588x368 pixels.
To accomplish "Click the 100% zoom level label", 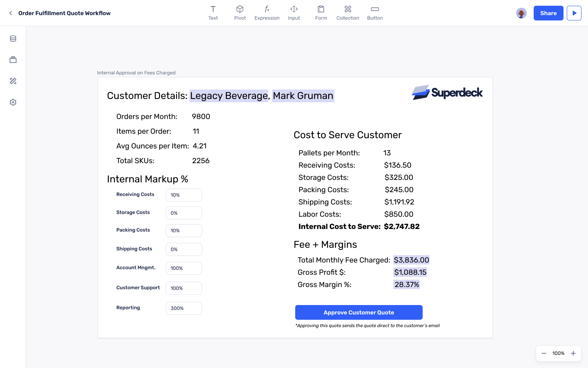I will pyautogui.click(x=559, y=353).
